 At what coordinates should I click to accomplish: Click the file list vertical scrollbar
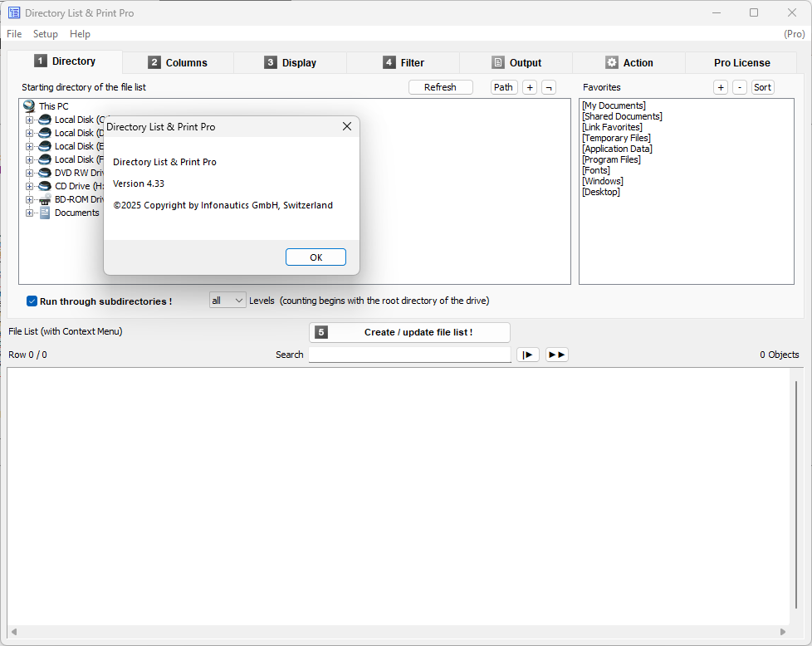(x=796, y=495)
